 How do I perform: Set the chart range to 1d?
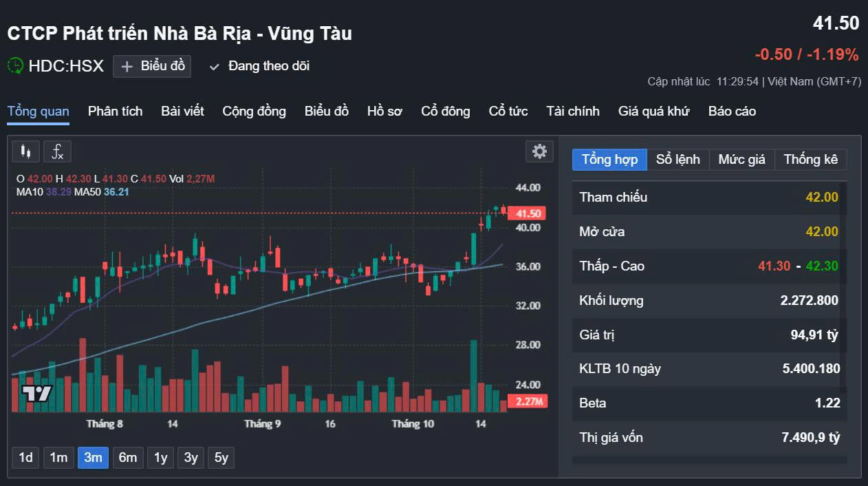[x=25, y=458]
